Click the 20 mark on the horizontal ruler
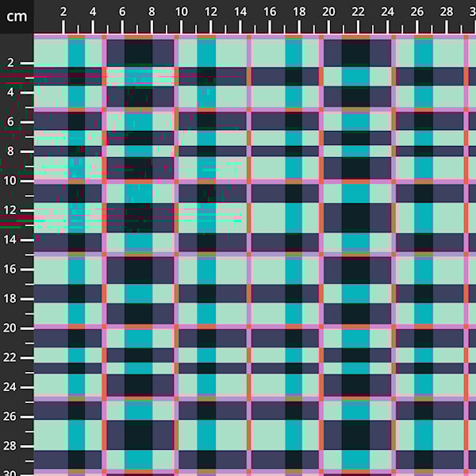The width and height of the screenshot is (476, 476). pyautogui.click(x=328, y=12)
